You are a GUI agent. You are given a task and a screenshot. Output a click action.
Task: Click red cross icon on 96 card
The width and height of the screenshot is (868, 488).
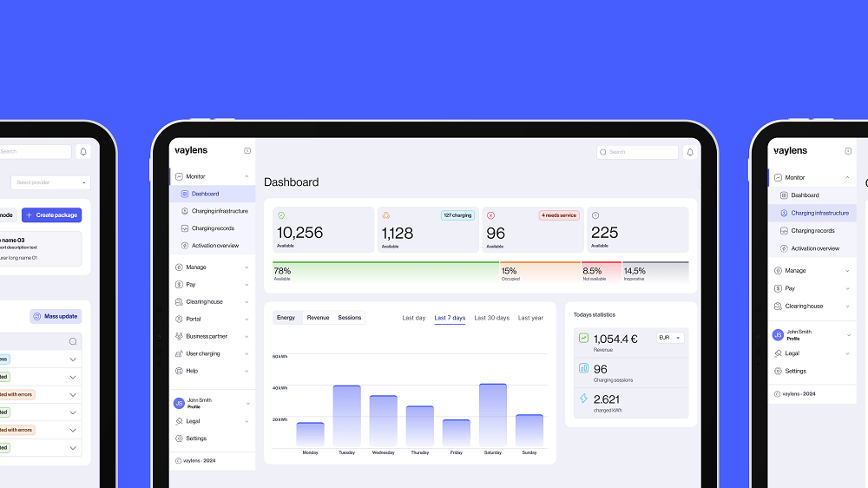(x=490, y=215)
